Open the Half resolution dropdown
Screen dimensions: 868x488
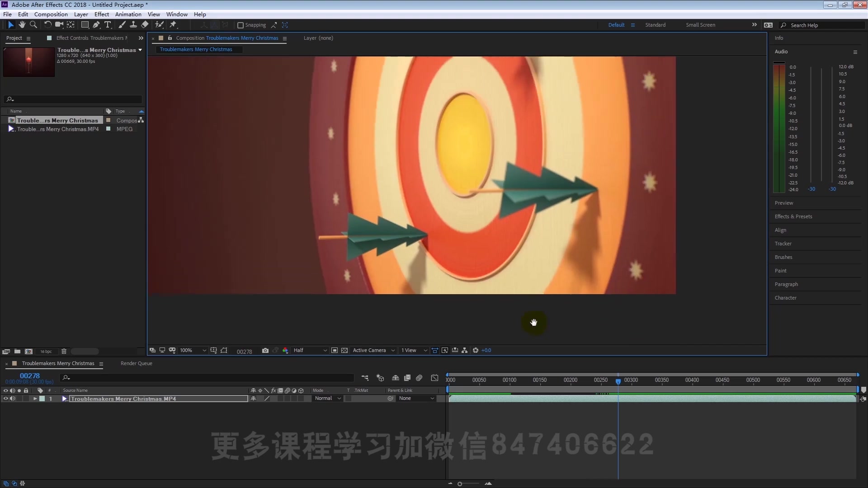(x=309, y=350)
